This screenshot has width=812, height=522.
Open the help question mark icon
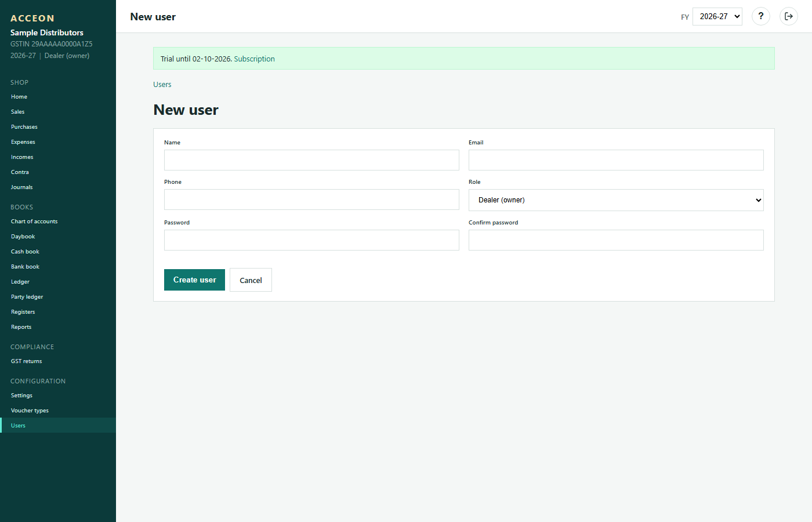(x=761, y=16)
